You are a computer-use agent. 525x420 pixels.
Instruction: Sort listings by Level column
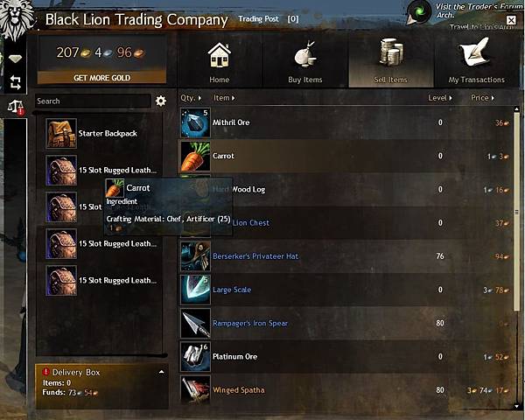[439, 98]
